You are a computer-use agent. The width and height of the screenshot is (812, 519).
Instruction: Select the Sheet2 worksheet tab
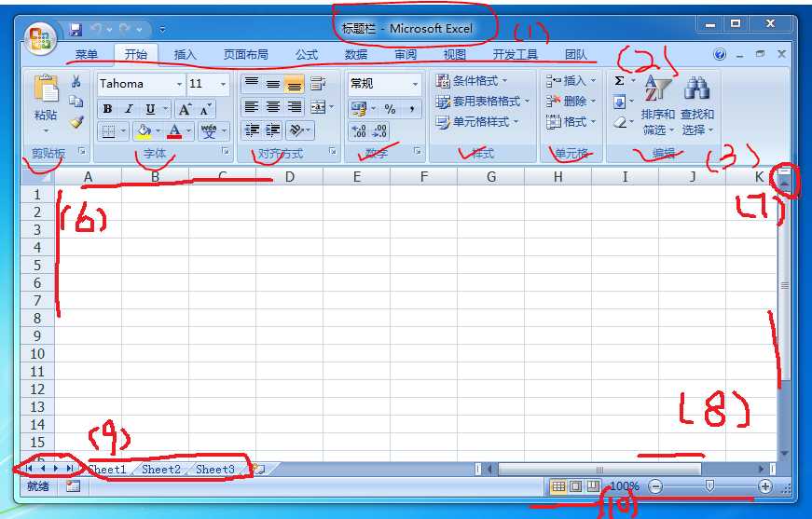(x=161, y=470)
